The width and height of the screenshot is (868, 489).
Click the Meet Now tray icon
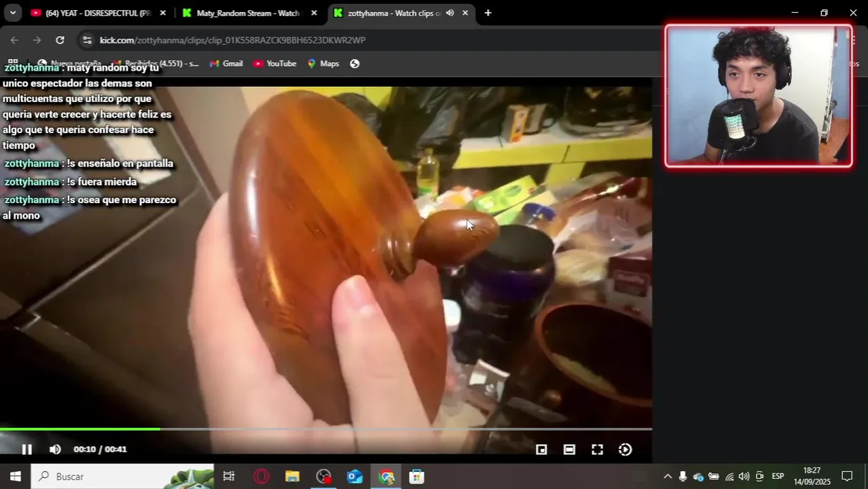(760, 476)
